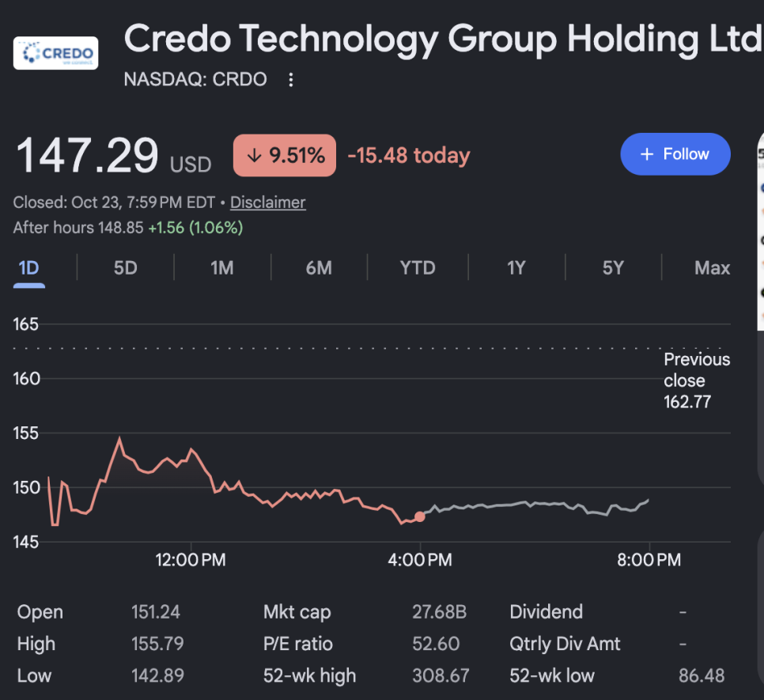This screenshot has width=764, height=700.
Task: Show the Max chart range
Action: tap(712, 268)
